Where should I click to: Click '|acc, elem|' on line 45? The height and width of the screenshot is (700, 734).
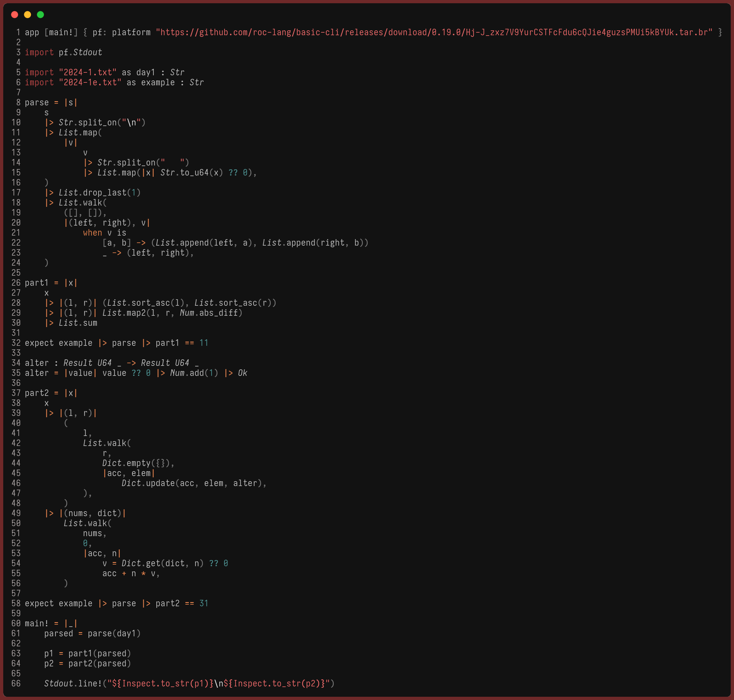129,473
